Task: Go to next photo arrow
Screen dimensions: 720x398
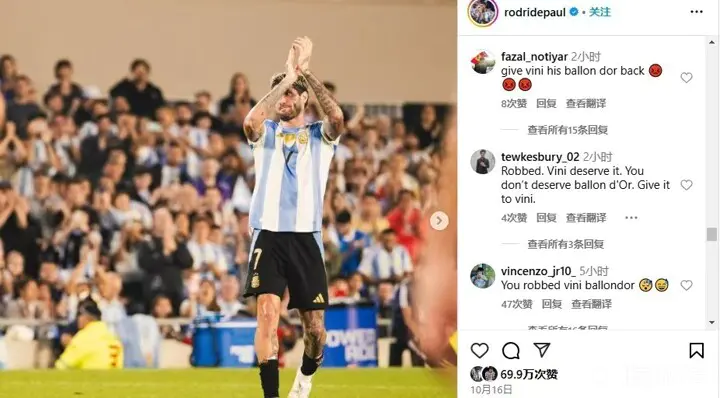Action: click(439, 221)
